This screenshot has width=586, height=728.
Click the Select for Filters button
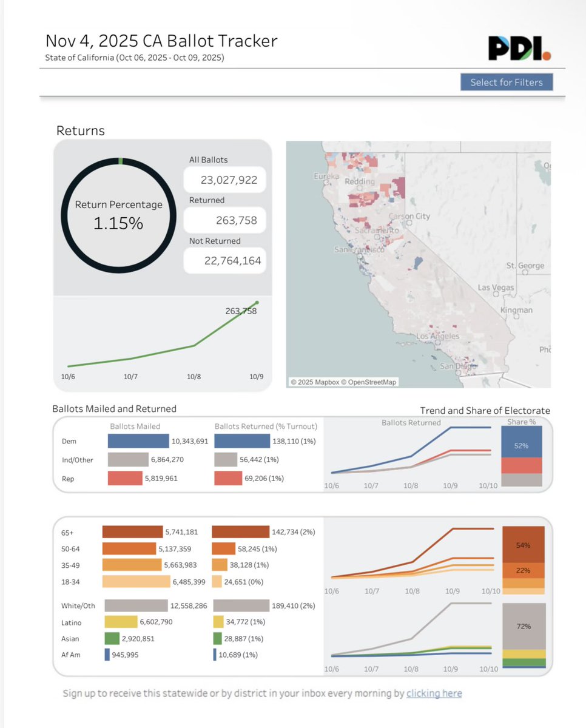coord(507,82)
